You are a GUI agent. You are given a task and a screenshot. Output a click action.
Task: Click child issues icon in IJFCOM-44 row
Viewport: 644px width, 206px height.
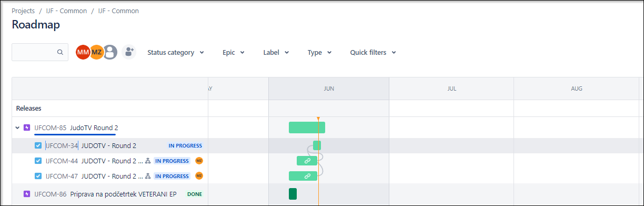[148, 161]
